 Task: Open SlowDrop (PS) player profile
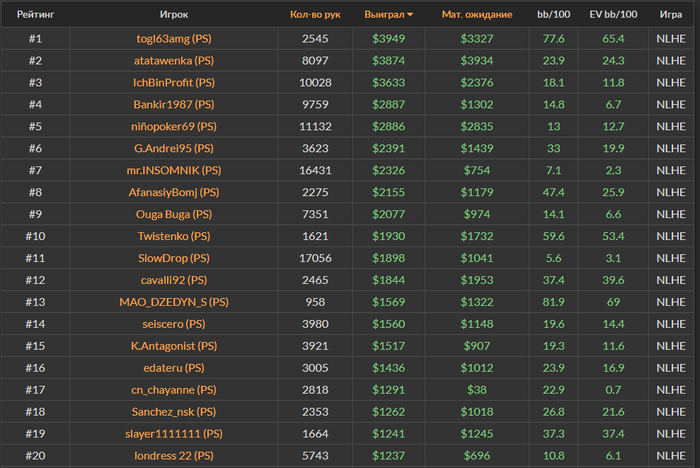[x=174, y=258]
